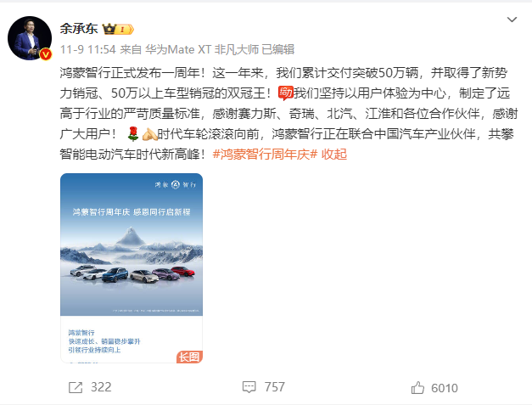Click the rose emoji in post text
Screen dimensions: 532x405
pyautogui.click(x=132, y=134)
